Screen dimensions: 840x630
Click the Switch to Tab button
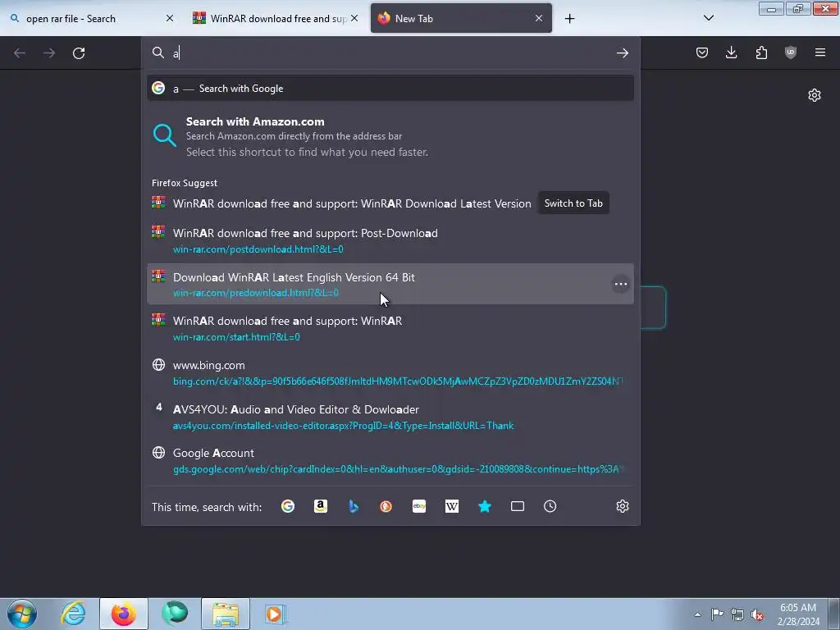click(x=573, y=203)
